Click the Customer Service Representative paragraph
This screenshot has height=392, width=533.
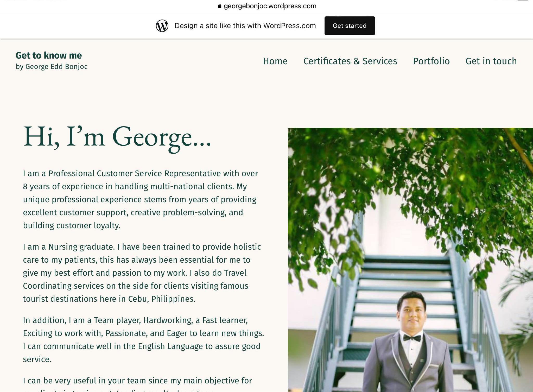(141, 199)
